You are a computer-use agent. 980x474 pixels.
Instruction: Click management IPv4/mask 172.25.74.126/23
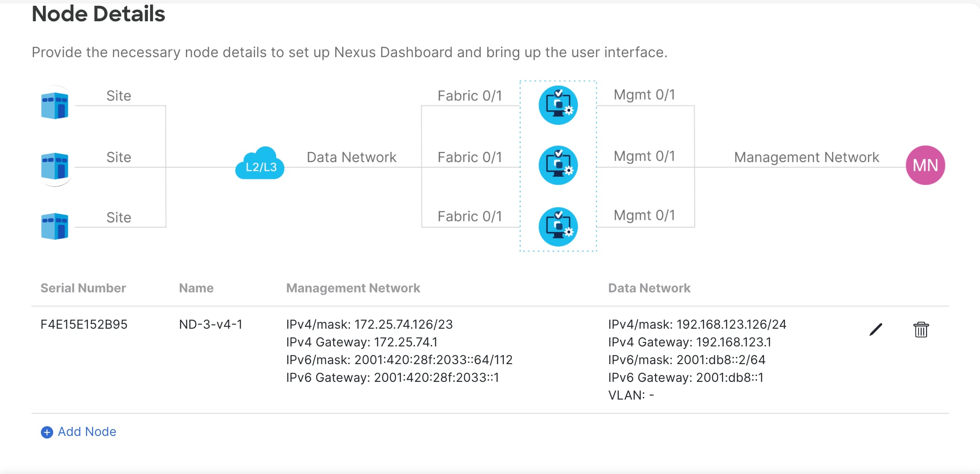pos(370,324)
